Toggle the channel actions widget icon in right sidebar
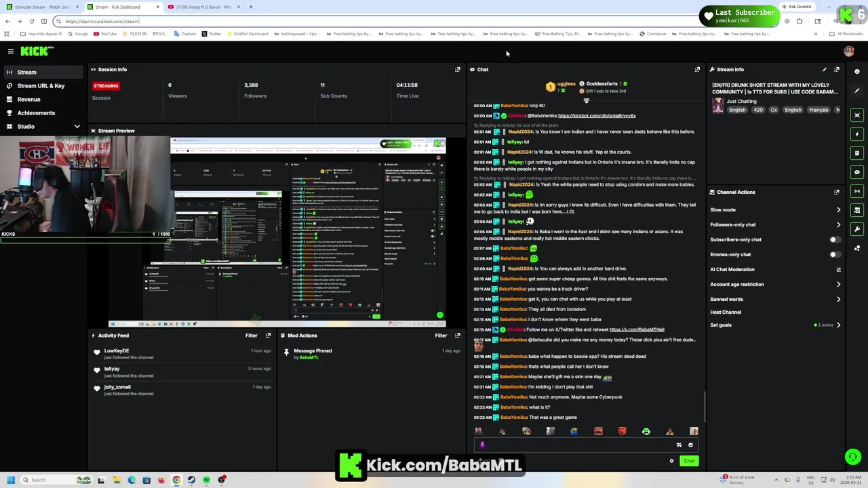The width and height of the screenshot is (868, 488). click(856, 210)
